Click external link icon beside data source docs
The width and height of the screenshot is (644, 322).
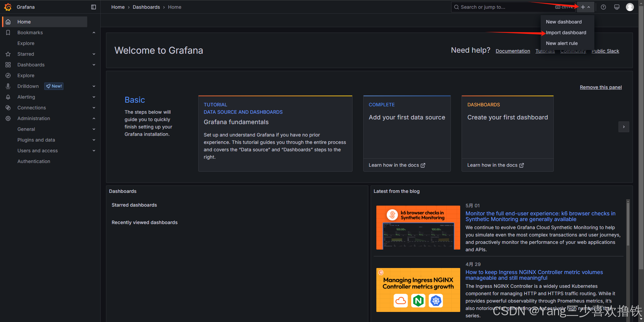(x=423, y=165)
